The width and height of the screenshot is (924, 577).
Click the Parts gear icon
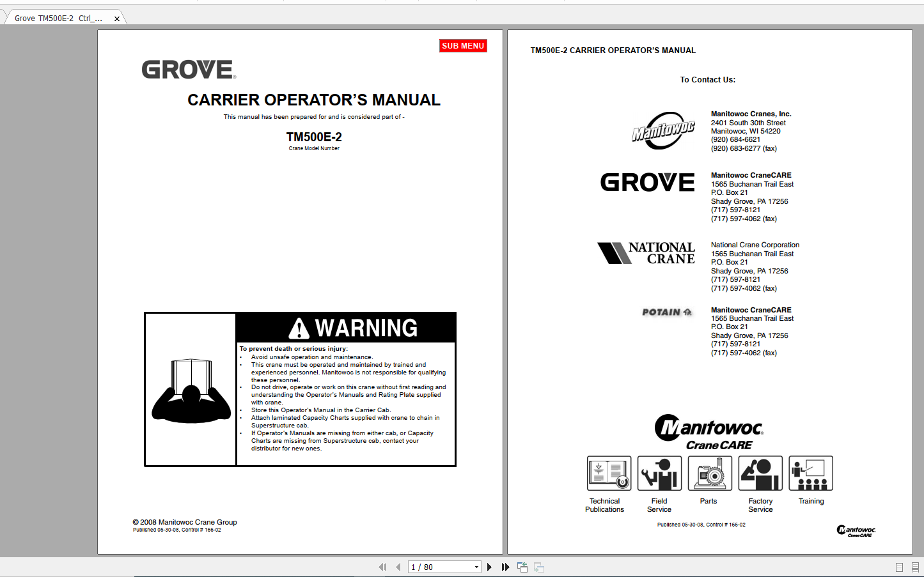710,473
